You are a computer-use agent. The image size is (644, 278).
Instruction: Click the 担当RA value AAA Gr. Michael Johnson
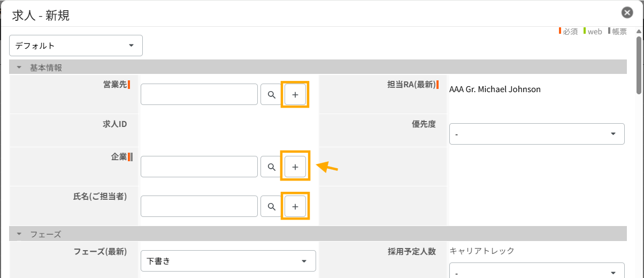[495, 89]
